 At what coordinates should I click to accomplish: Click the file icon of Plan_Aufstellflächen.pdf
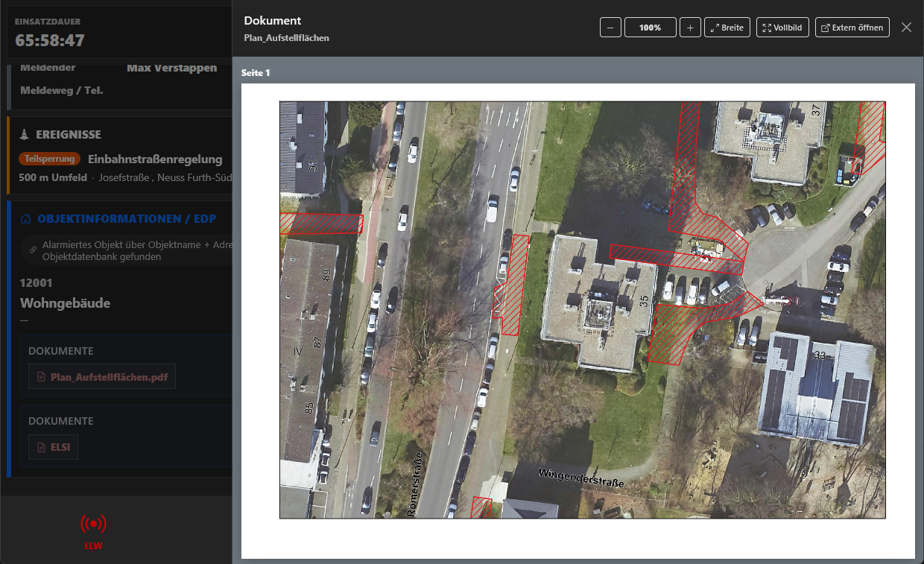click(x=41, y=377)
